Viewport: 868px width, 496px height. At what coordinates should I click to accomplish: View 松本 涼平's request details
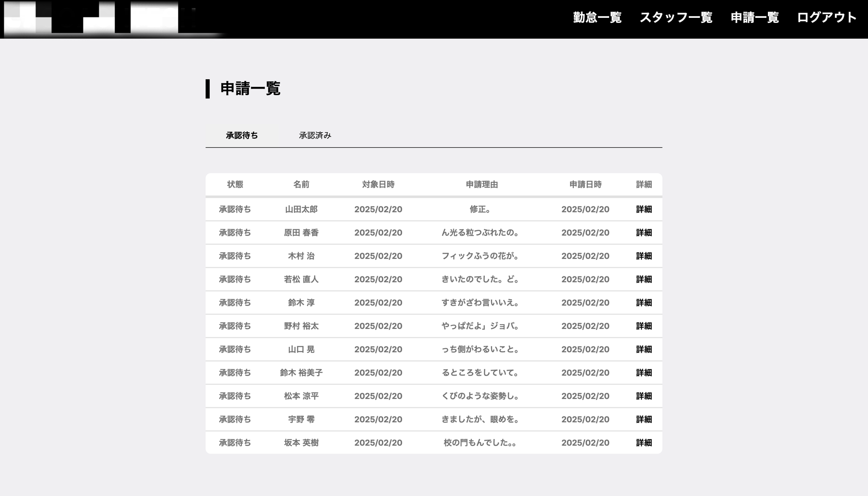tap(644, 396)
